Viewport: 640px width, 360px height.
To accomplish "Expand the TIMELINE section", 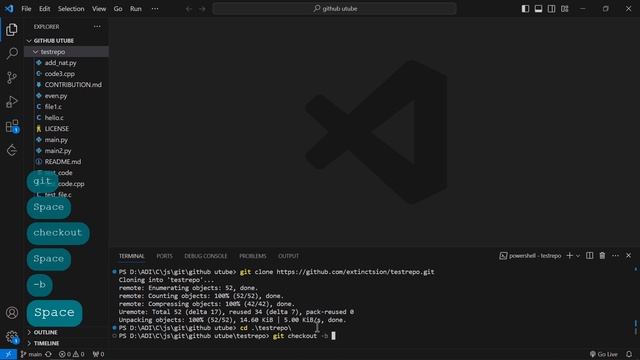I will pos(67,343).
